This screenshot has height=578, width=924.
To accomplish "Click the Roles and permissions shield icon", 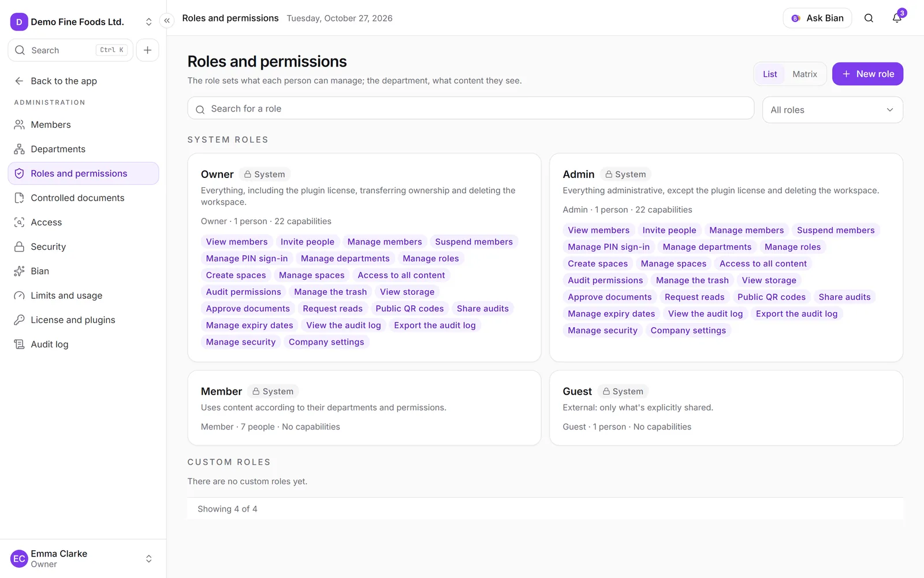I will pyautogui.click(x=20, y=173).
